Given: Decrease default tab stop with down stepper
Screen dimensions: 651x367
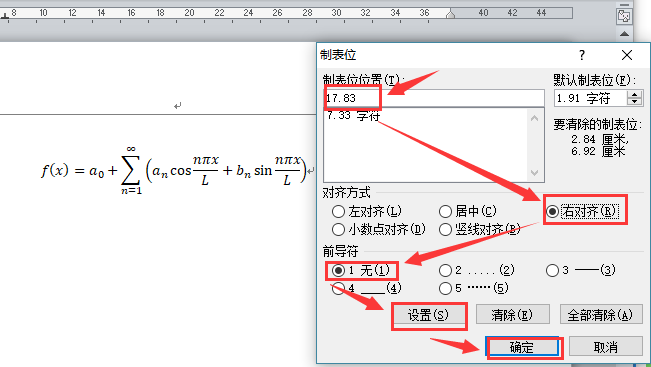Looking at the screenshot, I should [x=634, y=102].
